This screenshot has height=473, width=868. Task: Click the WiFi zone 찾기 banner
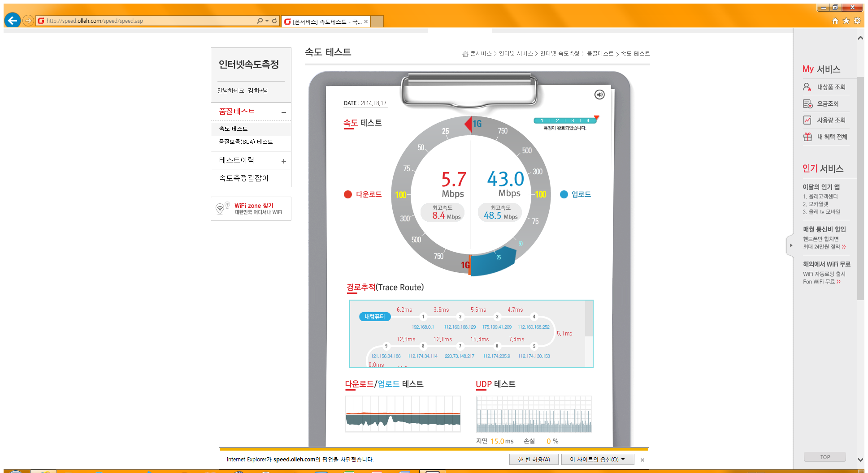click(x=251, y=209)
